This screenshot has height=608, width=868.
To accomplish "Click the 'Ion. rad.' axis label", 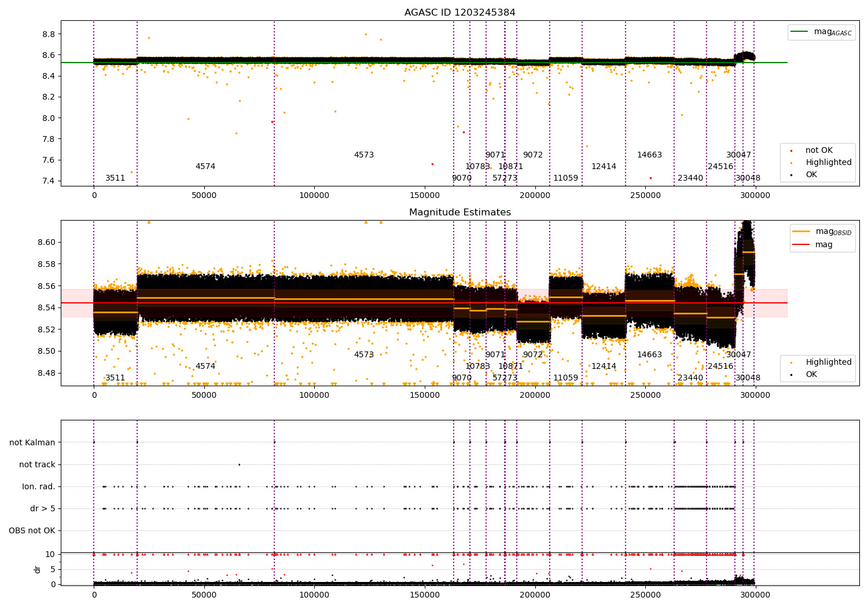I will (39, 487).
